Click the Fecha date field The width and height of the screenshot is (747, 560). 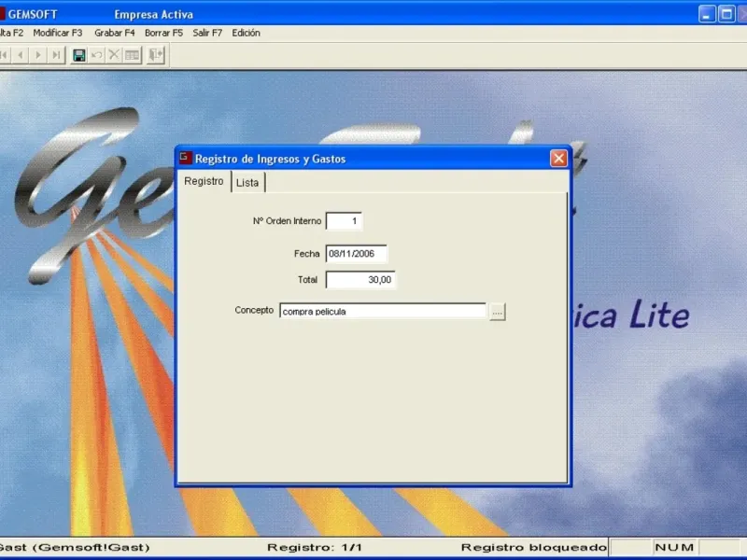(357, 254)
